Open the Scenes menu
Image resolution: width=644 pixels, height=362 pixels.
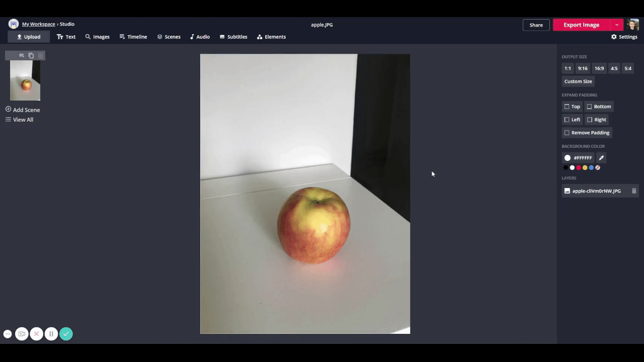coord(169,37)
